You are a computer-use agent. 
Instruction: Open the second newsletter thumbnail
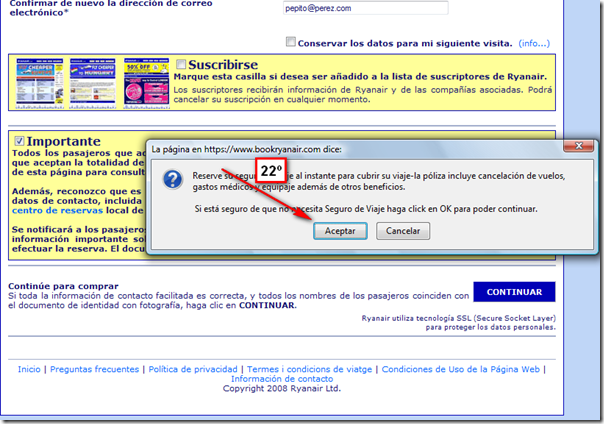click(92, 83)
